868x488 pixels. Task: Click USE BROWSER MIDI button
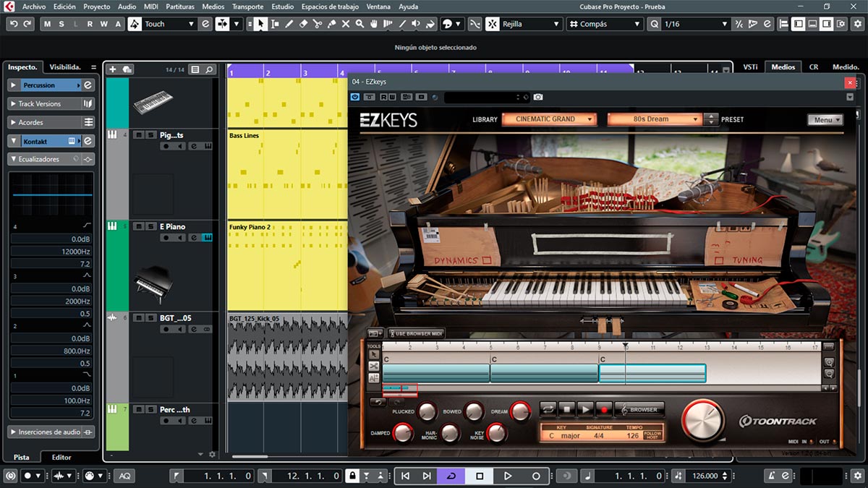(x=417, y=334)
